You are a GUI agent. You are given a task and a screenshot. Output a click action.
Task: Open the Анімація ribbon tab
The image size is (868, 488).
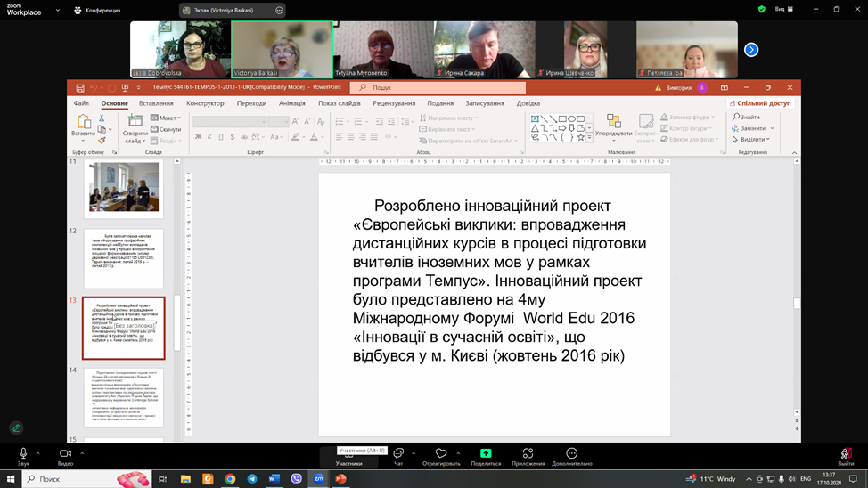291,103
